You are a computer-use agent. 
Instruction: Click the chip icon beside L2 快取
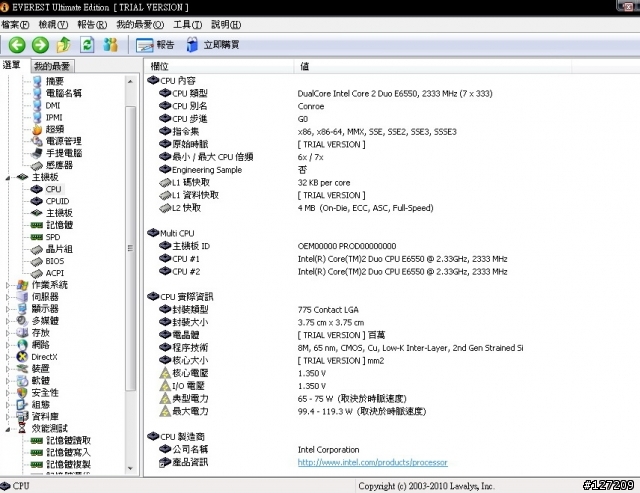pos(165,208)
